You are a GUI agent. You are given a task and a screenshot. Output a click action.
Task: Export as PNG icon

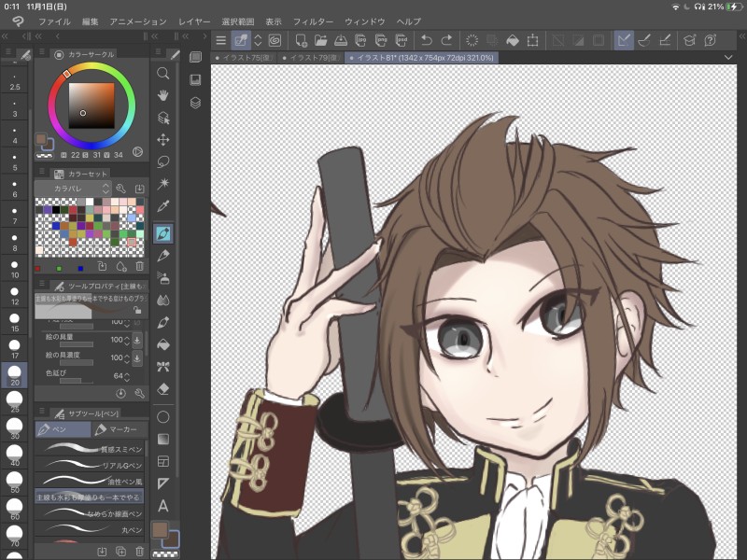(381, 40)
